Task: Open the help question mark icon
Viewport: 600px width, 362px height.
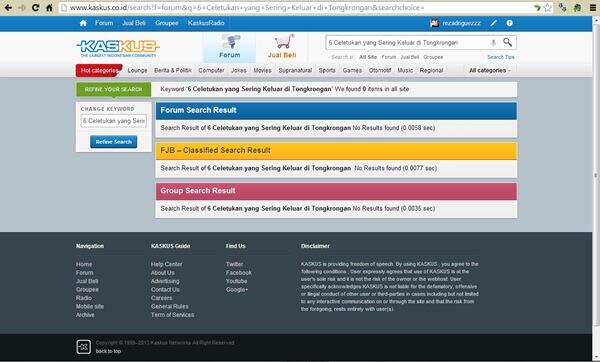Action: 509,23
